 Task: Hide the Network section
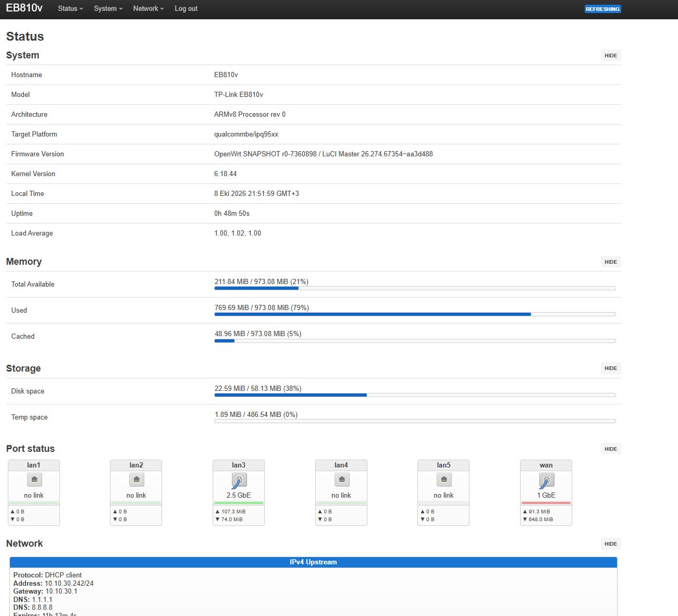point(611,544)
